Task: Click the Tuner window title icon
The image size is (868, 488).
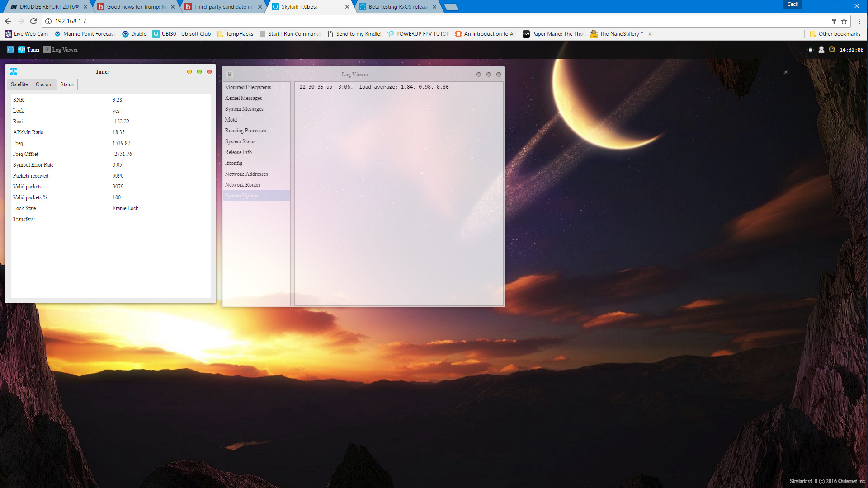Action: tap(14, 72)
